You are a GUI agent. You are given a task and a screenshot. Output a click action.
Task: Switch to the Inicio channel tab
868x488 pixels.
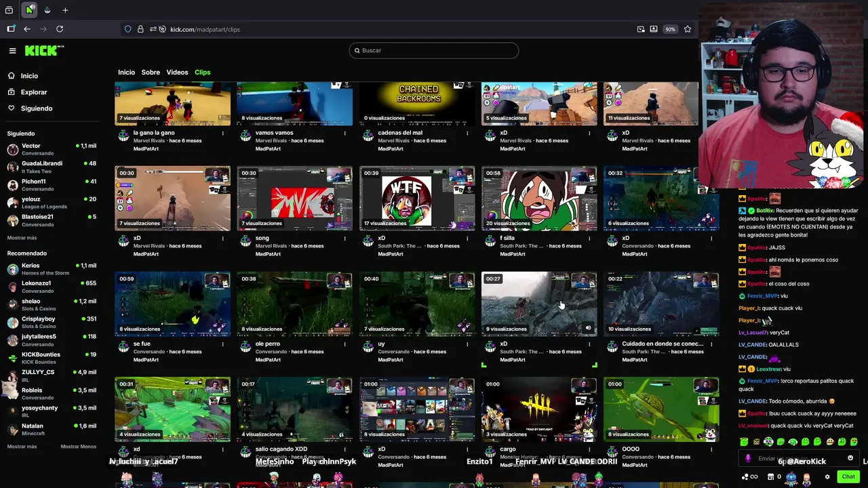coord(126,73)
